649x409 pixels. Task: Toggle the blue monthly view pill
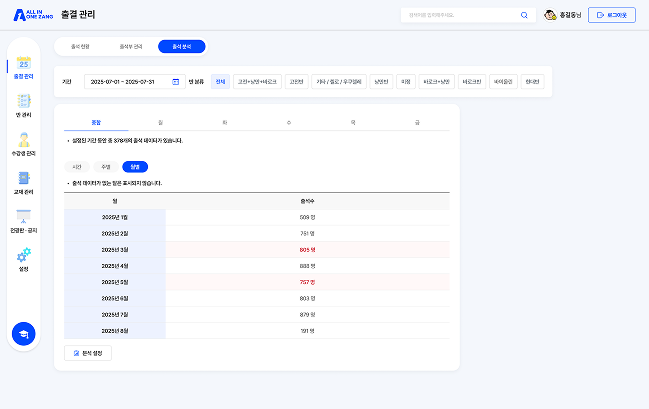(x=135, y=167)
